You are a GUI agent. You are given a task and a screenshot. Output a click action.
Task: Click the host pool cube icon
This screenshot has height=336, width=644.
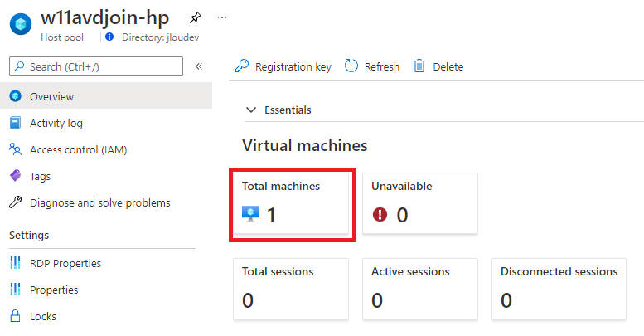tap(21, 24)
